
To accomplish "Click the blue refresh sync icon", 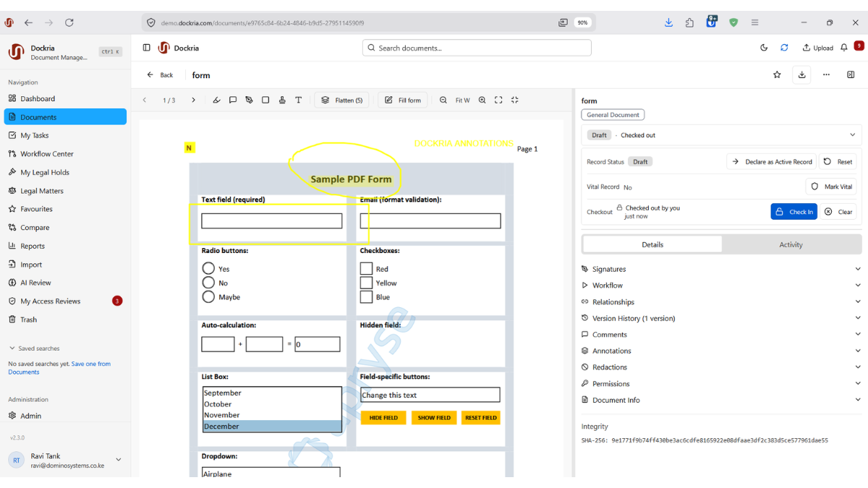I will (x=784, y=48).
